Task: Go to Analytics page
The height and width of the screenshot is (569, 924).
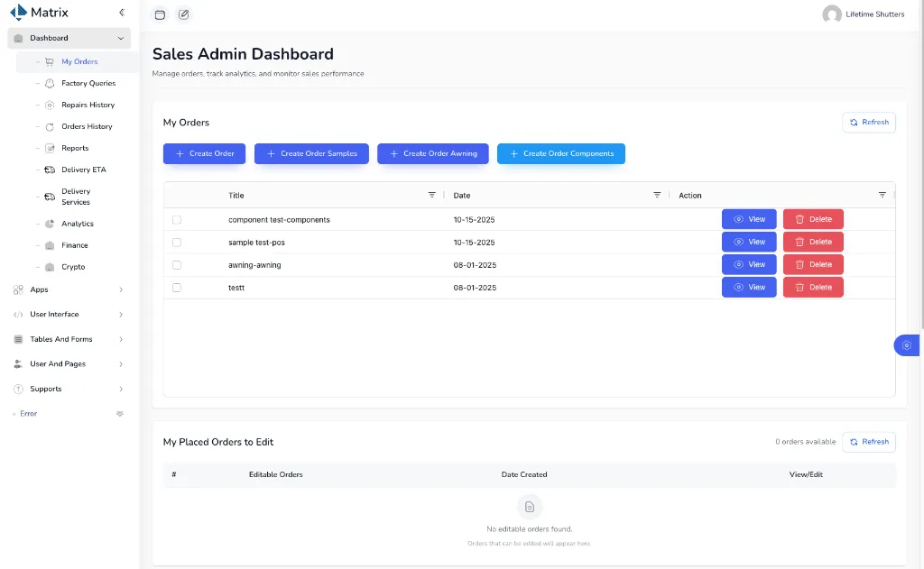Action: (78, 224)
